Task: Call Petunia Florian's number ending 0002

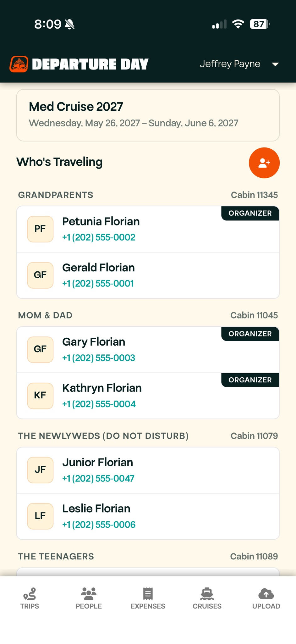Action: tap(99, 237)
